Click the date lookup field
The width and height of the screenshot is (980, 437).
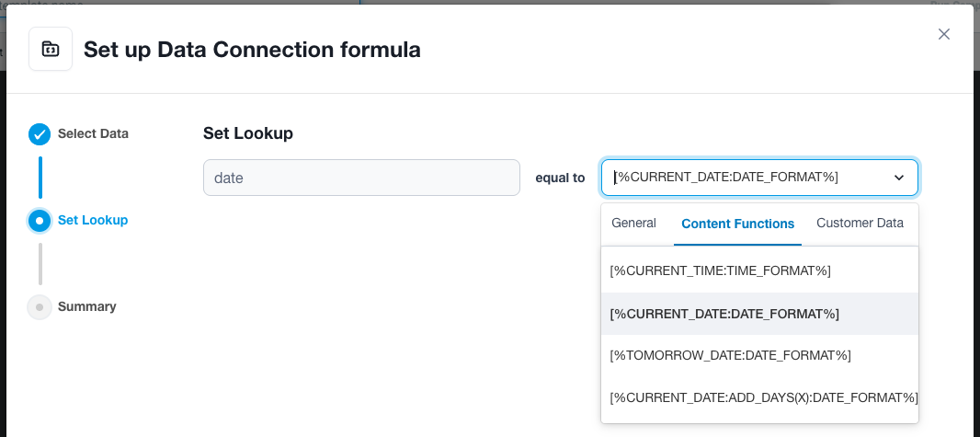[x=361, y=178]
